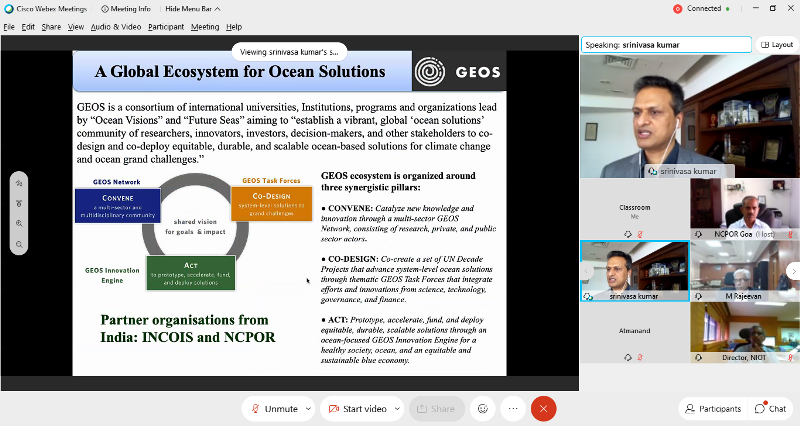The image size is (800, 426).
Task: Click muted mic icon on Classroom tile
Action: point(640,234)
